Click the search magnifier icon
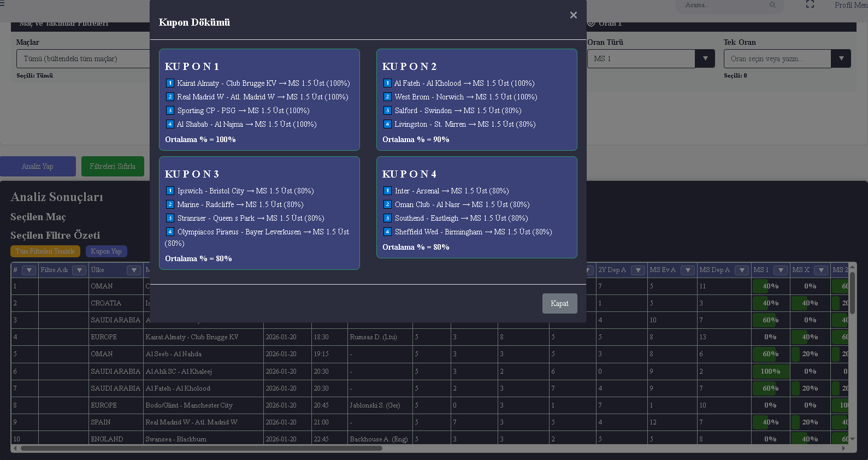Image resolution: width=868 pixels, height=460 pixels. 772,5
